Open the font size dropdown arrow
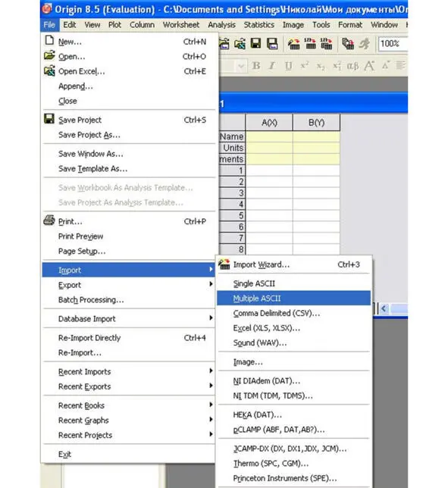Image resolution: width=448 pixels, height=488 pixels. click(240, 66)
